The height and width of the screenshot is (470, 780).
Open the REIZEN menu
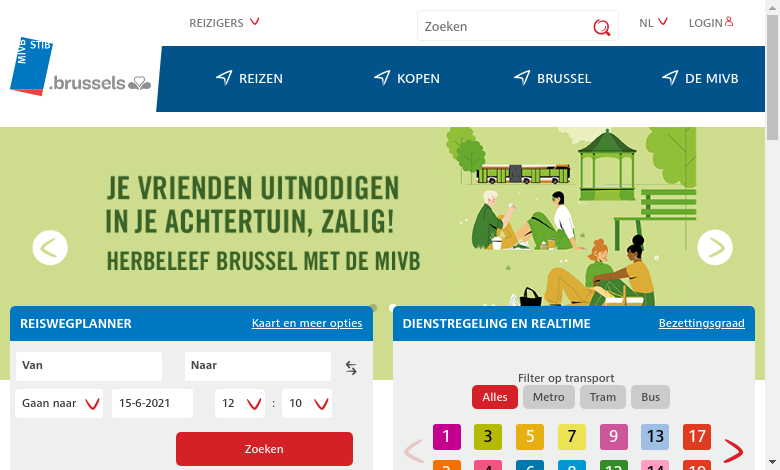click(x=249, y=78)
